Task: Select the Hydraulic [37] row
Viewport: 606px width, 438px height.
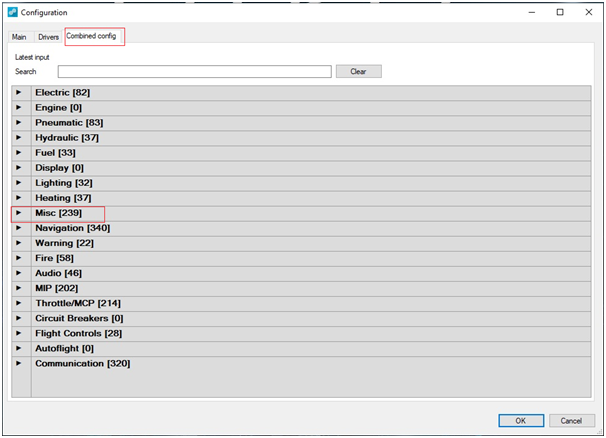Action: pos(311,138)
